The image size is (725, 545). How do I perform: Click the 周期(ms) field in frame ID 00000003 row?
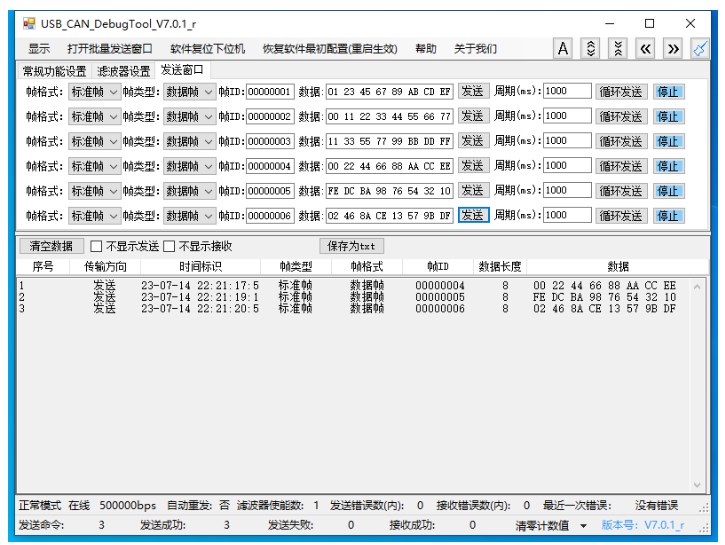pos(567,141)
